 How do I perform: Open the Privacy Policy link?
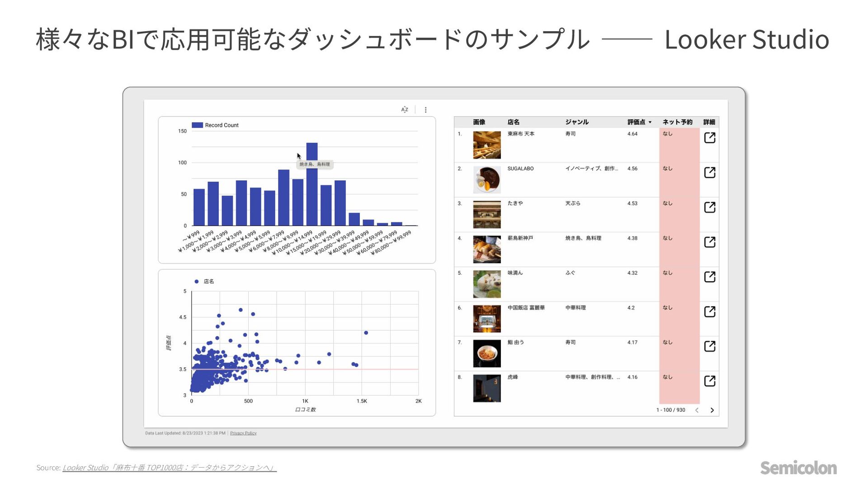tap(243, 433)
